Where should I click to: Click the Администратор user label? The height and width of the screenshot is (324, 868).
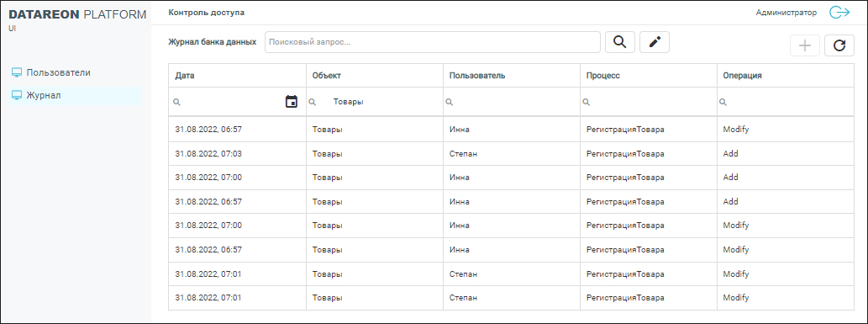pos(786,13)
